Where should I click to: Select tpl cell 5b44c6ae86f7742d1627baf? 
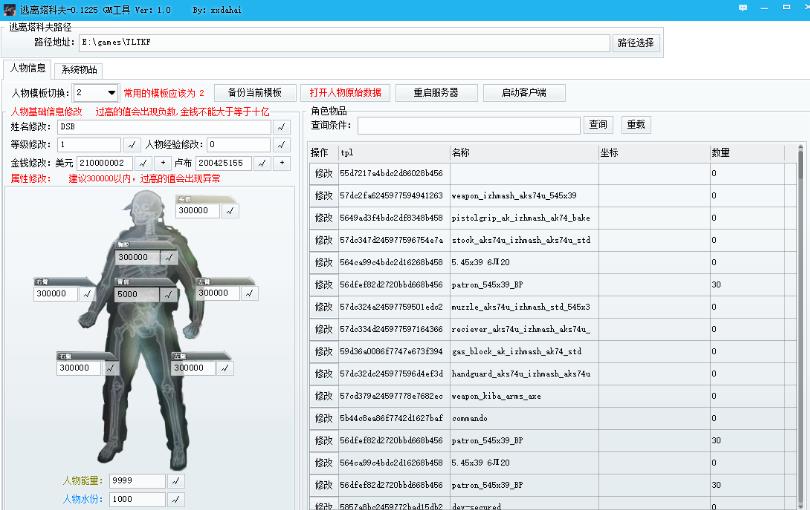[x=394, y=418]
